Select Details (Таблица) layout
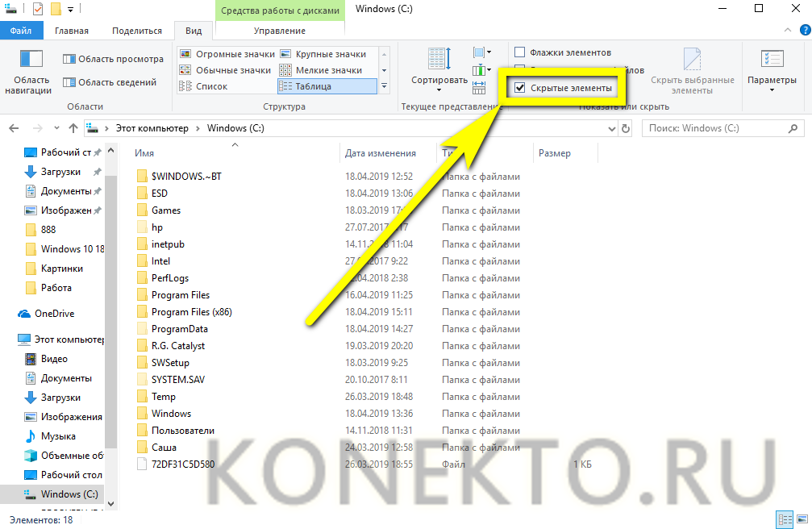 [327, 86]
